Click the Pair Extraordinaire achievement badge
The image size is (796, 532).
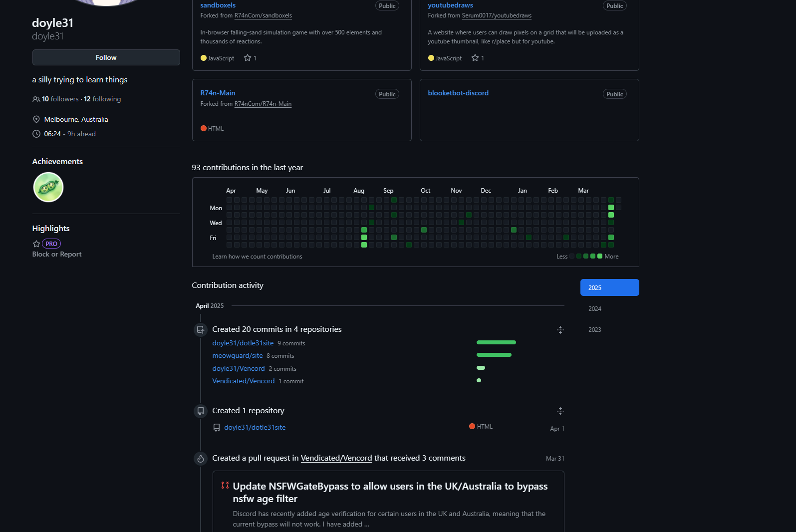pyautogui.click(x=48, y=187)
